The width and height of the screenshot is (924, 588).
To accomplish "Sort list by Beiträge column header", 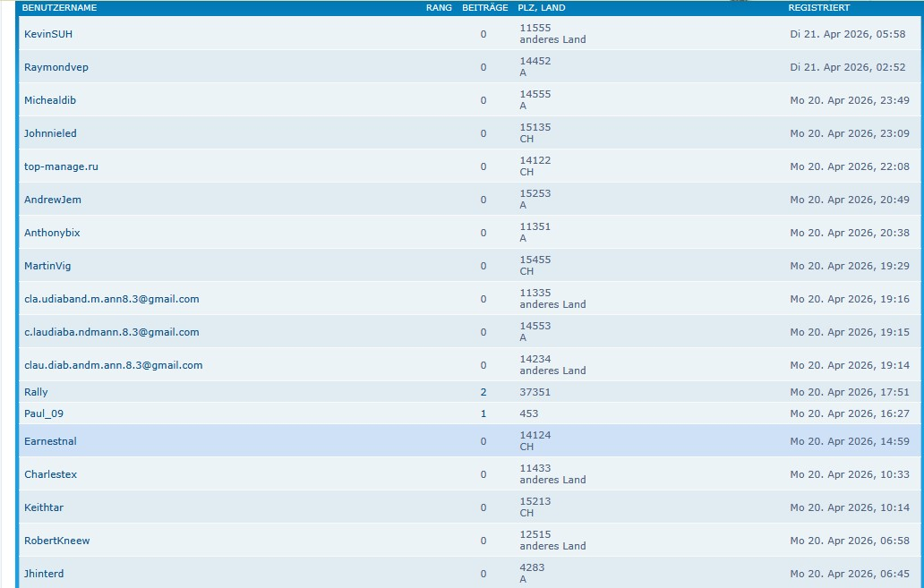I will pos(484,8).
